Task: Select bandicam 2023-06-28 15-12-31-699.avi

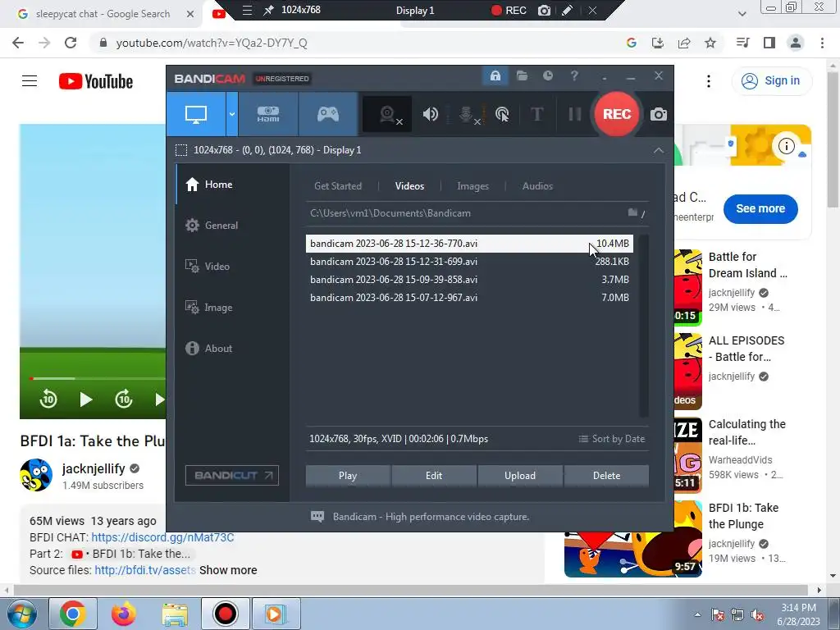Action: pos(469,262)
